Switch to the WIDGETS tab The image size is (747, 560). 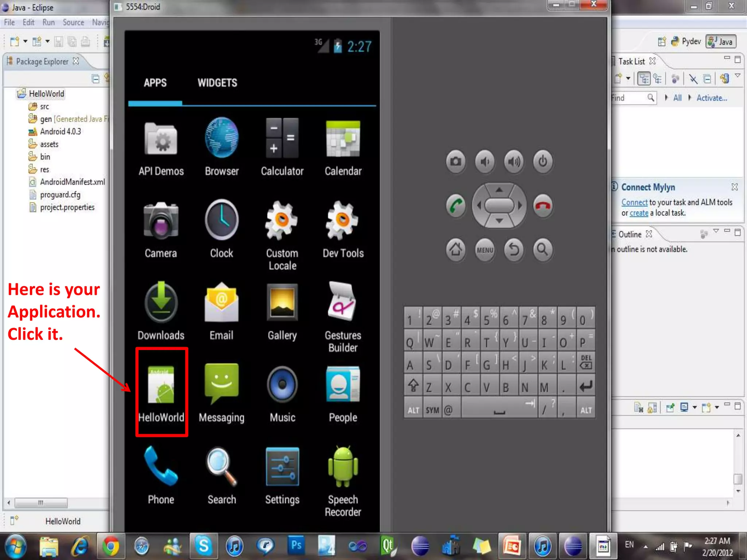point(217,83)
